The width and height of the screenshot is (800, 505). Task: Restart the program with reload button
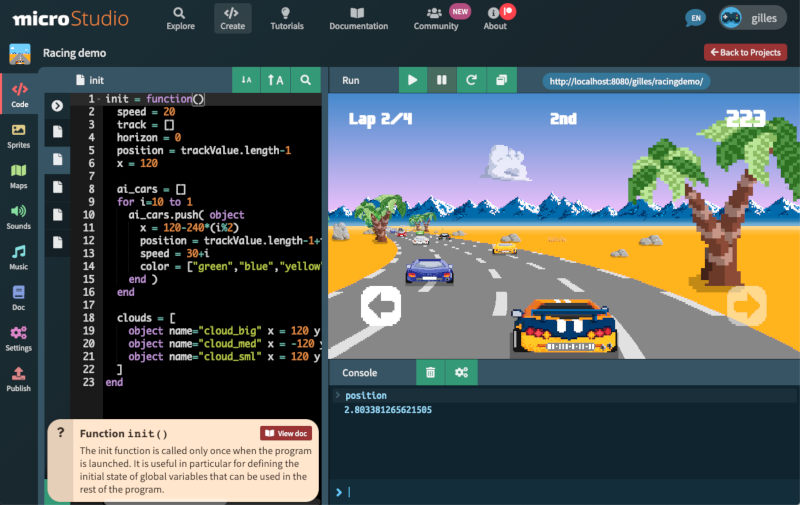471,80
